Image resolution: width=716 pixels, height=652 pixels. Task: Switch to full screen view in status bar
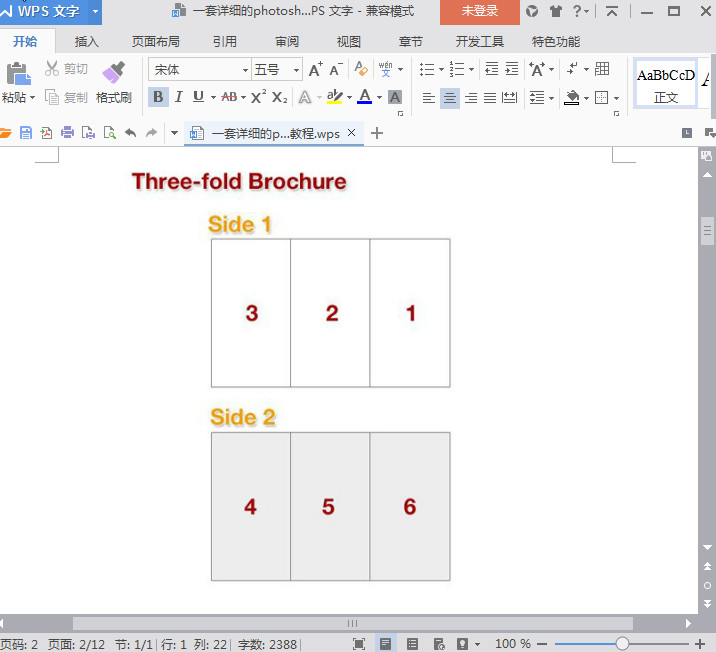359,644
